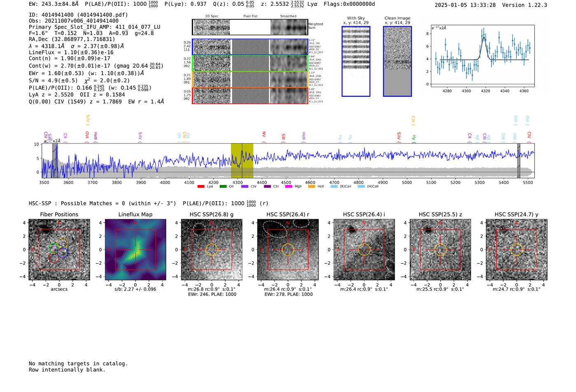Click the Lyα red legend swatch
576x392 pixels.
point(201,187)
